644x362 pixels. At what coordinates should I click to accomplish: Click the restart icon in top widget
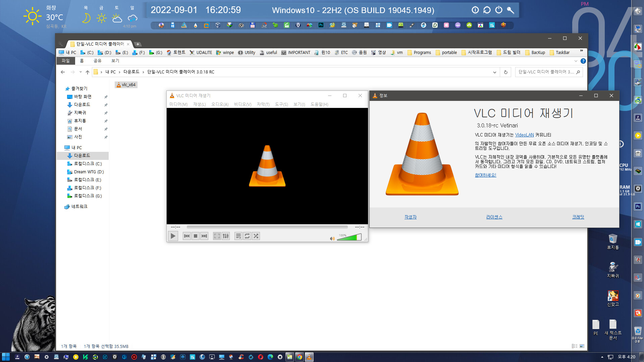point(487,10)
